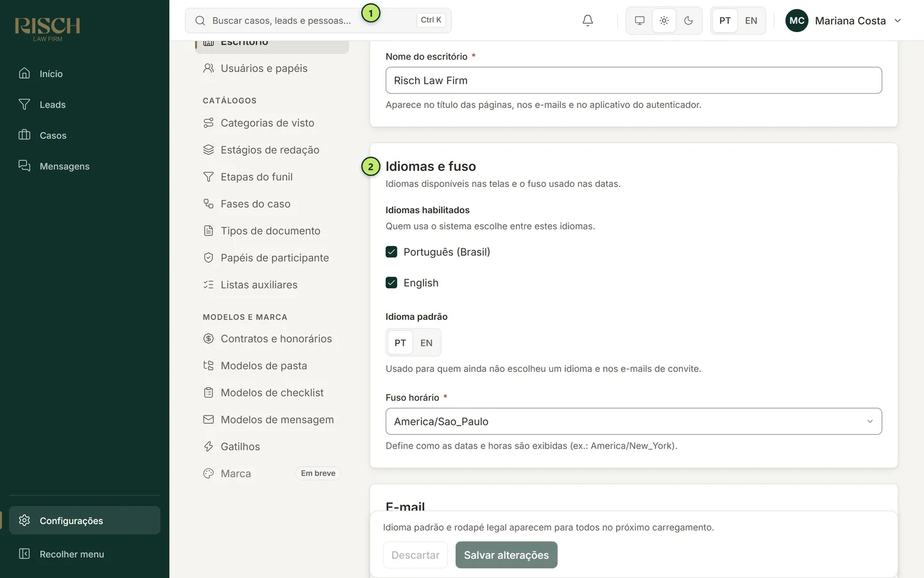Go to Fases do caso
Image resolution: width=924 pixels, height=578 pixels.
(272, 204)
